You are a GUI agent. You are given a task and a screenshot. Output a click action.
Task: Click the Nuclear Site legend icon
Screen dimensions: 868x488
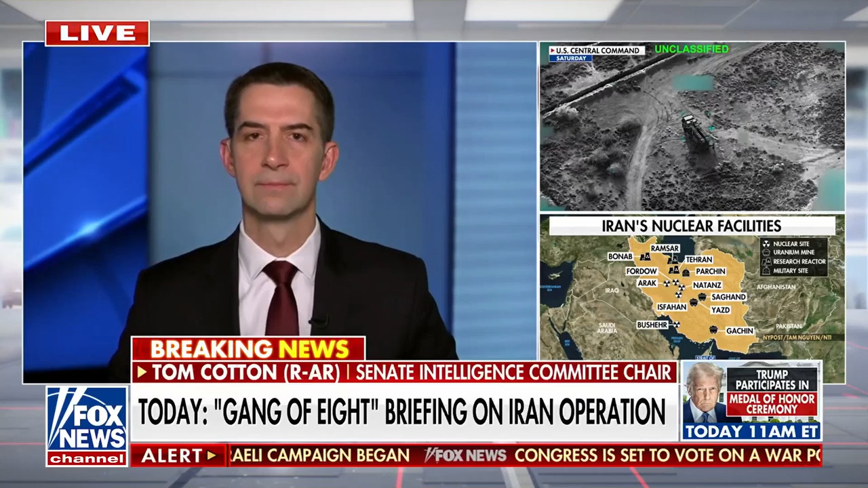coord(766,243)
